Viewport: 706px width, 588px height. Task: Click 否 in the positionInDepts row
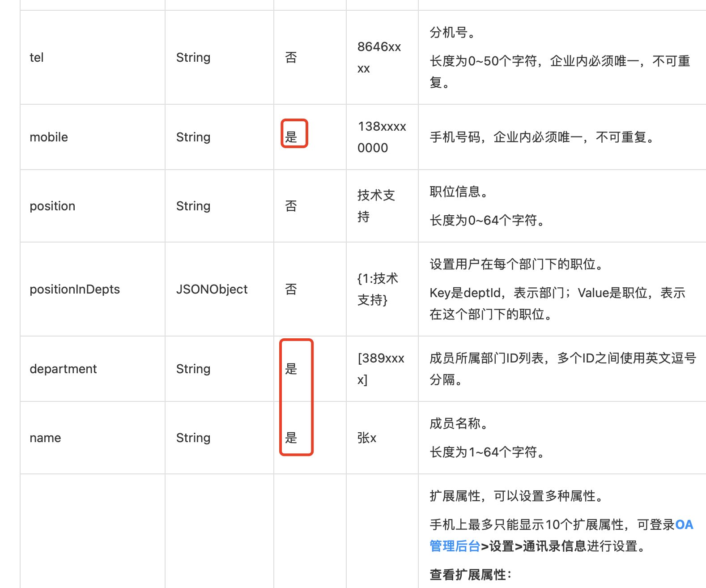point(291,290)
